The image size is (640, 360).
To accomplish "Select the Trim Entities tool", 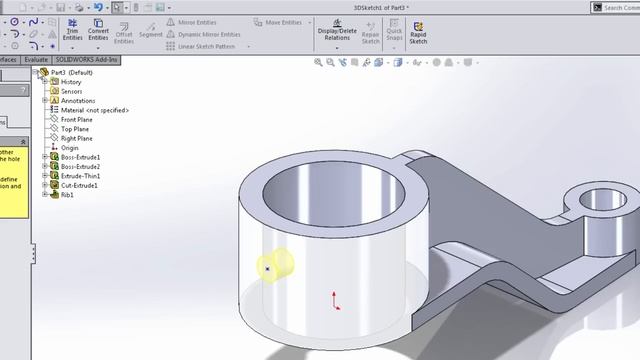I will coord(72,29).
